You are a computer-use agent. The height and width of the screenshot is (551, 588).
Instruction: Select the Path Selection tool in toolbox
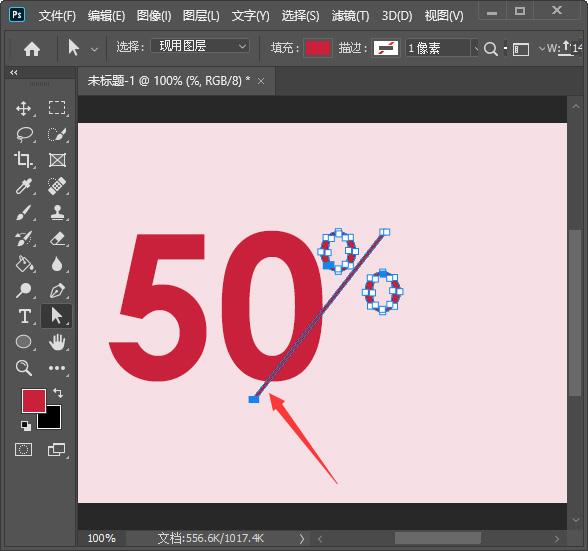(57, 316)
